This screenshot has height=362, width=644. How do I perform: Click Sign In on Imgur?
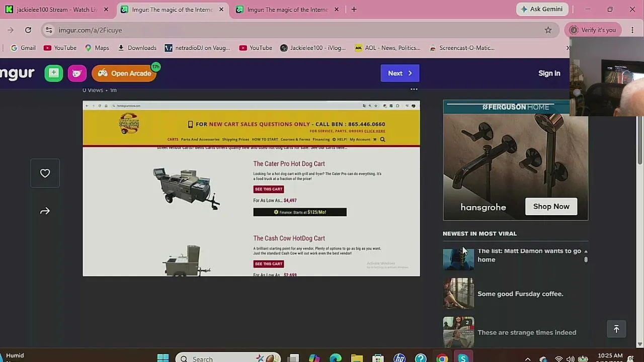tap(549, 73)
